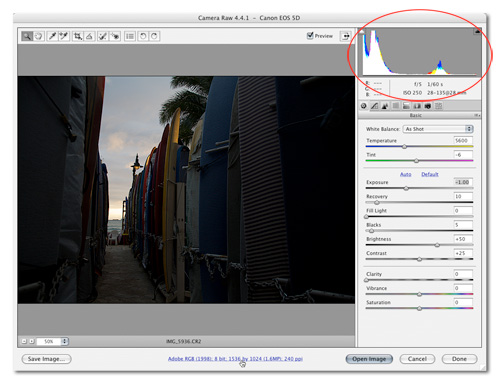
Task: Open the White Balance dropdown
Action: 438,129
